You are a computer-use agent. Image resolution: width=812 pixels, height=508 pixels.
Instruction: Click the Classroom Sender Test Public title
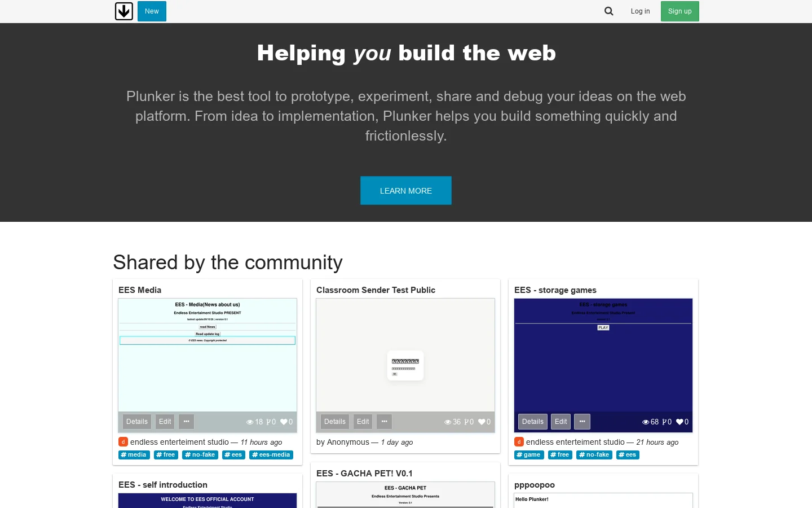376,290
